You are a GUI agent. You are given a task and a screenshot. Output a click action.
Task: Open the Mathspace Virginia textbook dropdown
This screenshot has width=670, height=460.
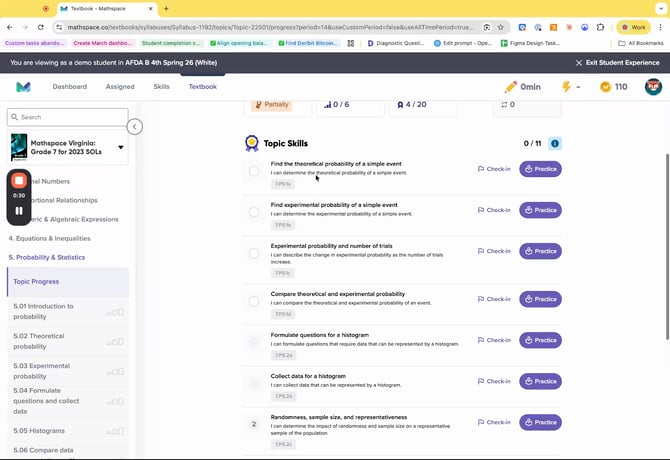click(121, 147)
